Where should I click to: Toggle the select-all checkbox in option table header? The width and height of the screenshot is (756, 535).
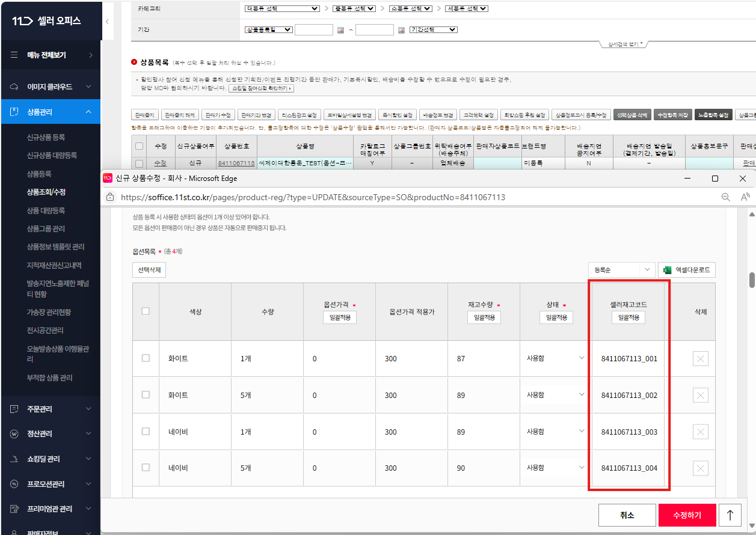pos(146,311)
